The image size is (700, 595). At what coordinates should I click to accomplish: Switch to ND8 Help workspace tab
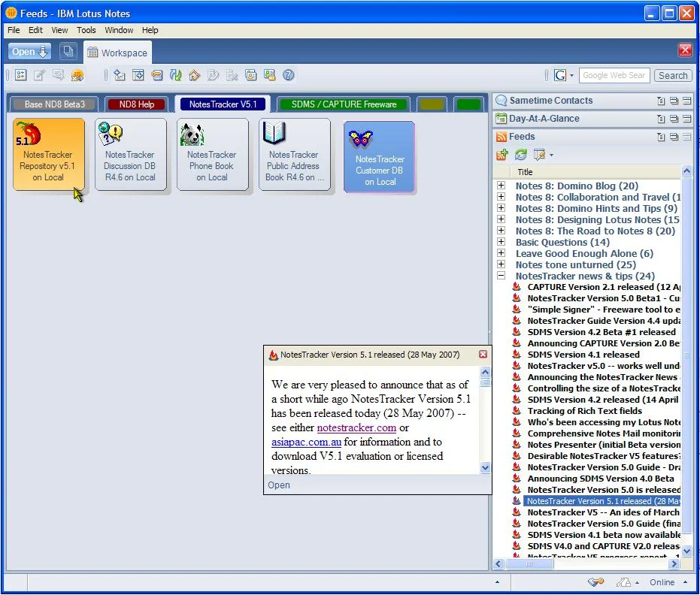(137, 104)
